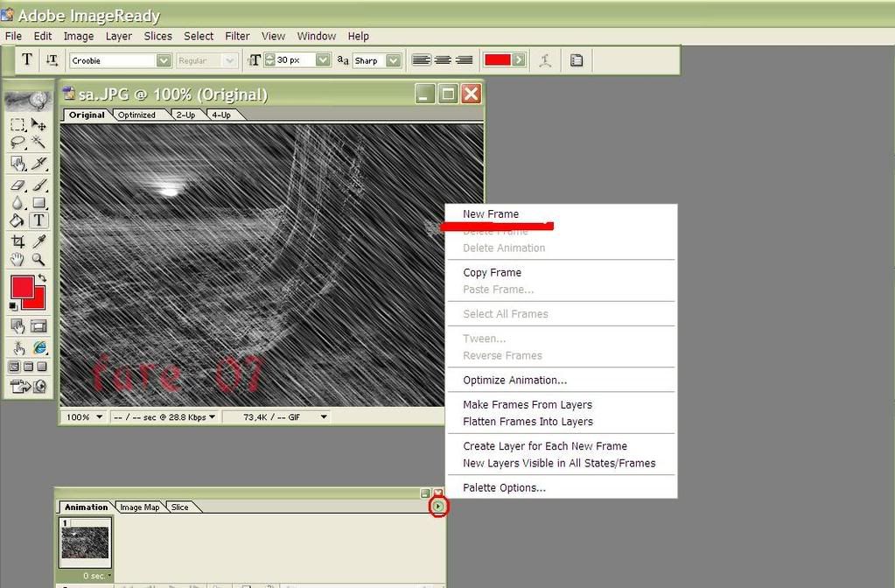Screen dimensions: 895x588
Task: Select animation frame 1 thumbnail
Action: 85,542
